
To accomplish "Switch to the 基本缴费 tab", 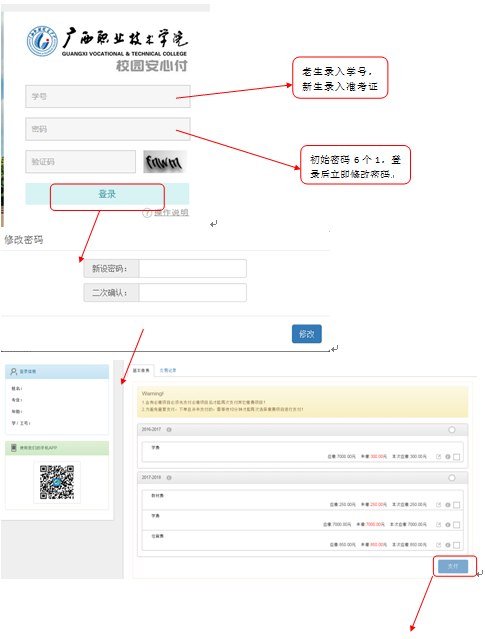I will pos(141,370).
